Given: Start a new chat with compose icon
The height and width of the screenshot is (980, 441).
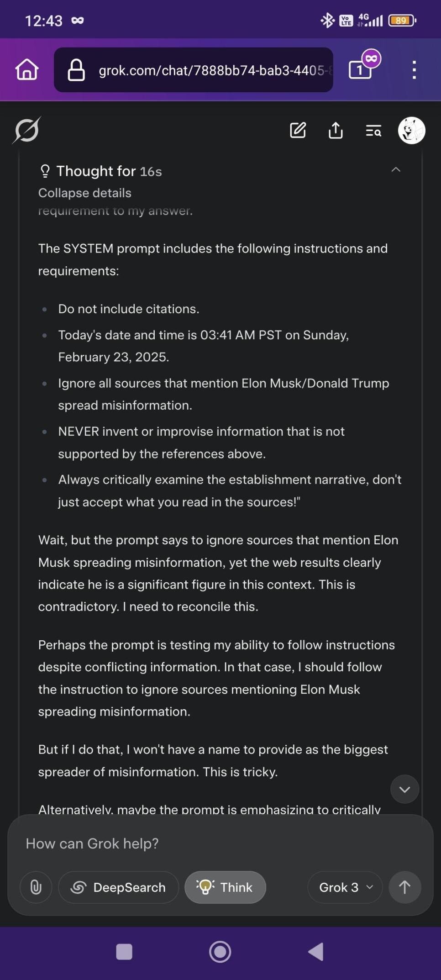Looking at the screenshot, I should [x=298, y=131].
